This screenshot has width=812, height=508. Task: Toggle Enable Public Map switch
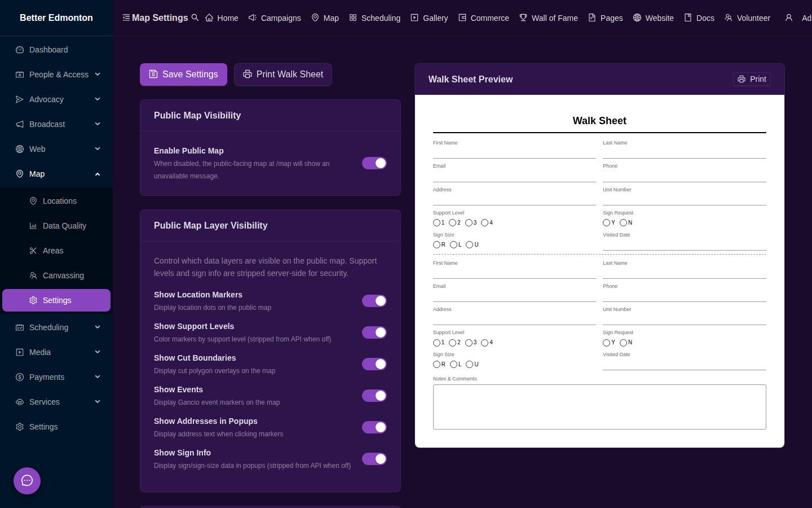(x=374, y=163)
